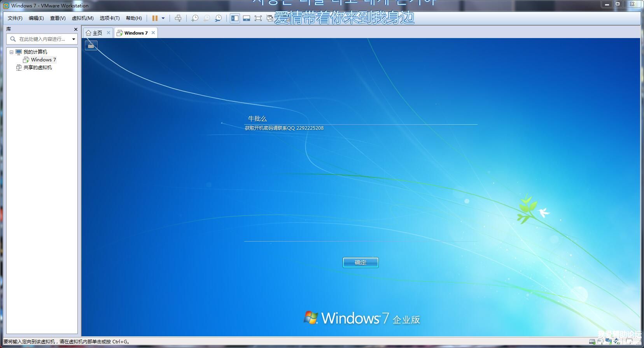Open the library search filter dropdown arrow

pyautogui.click(x=73, y=39)
